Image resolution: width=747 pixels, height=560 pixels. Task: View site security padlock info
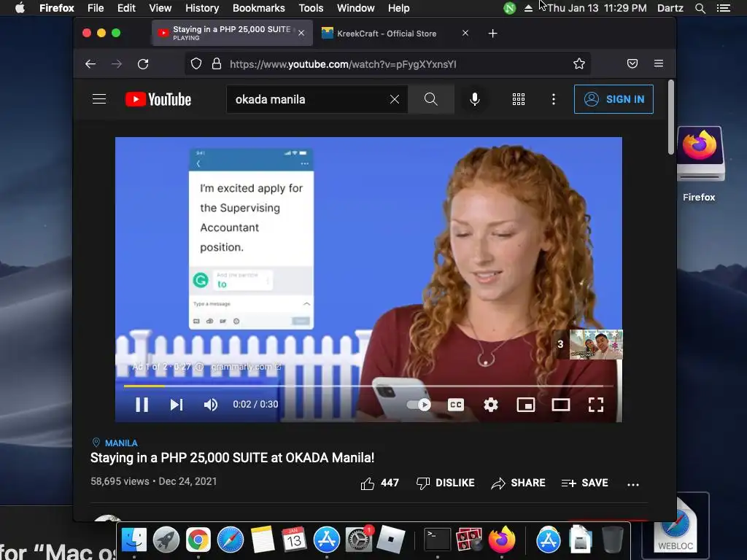(216, 64)
